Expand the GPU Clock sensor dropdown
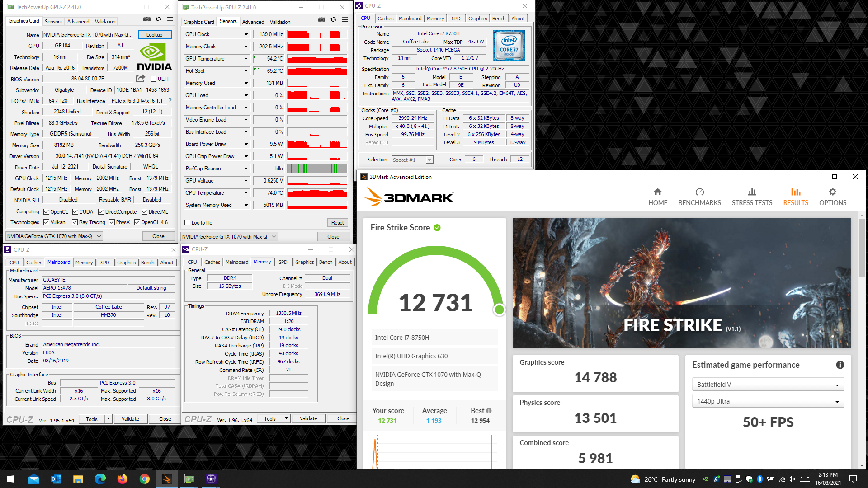The width and height of the screenshot is (868, 488). pos(246,34)
